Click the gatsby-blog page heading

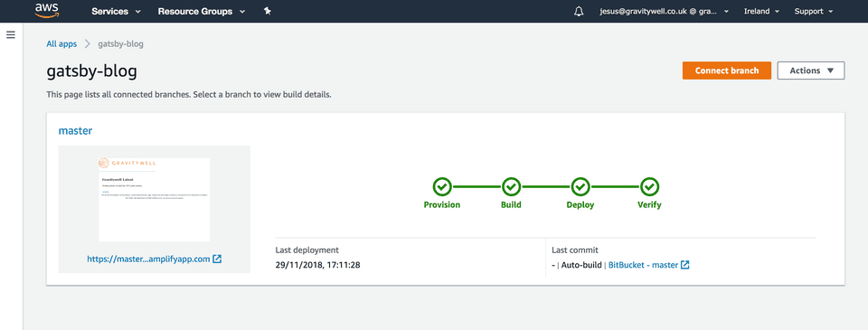click(91, 71)
